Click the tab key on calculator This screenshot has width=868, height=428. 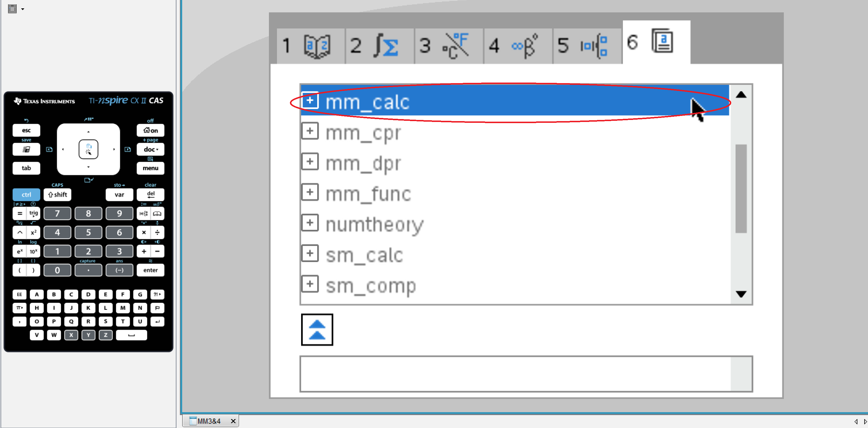click(x=26, y=168)
